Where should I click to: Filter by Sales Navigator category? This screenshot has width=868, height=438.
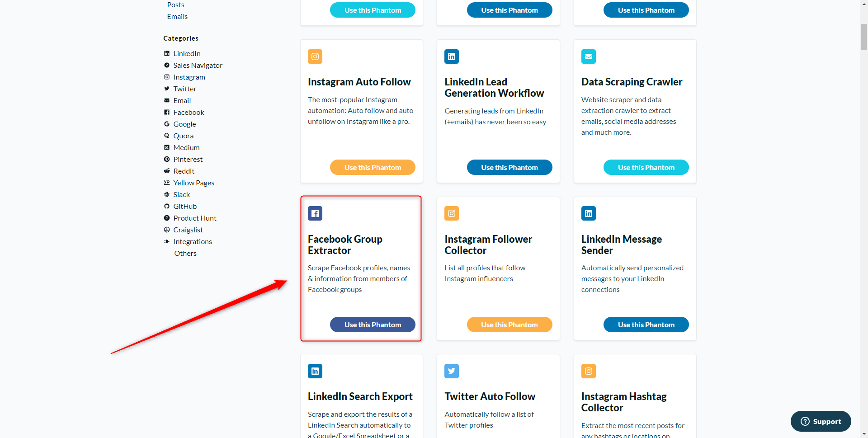198,65
